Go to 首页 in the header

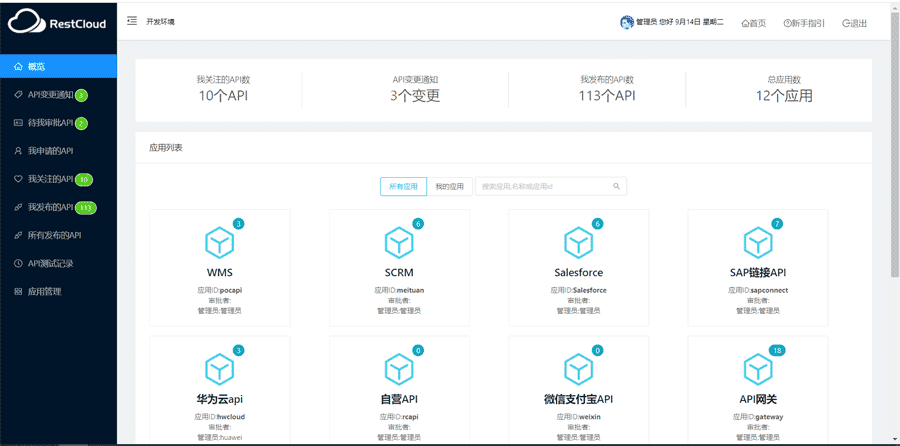click(754, 23)
